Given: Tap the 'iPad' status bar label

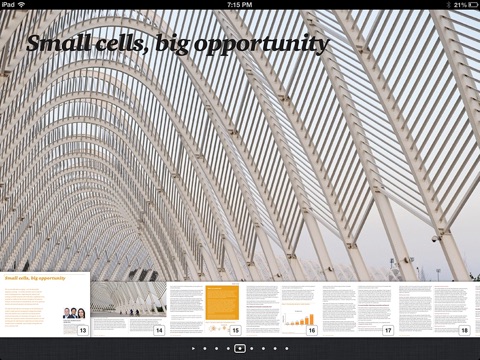Looking at the screenshot, I should 8,4.
